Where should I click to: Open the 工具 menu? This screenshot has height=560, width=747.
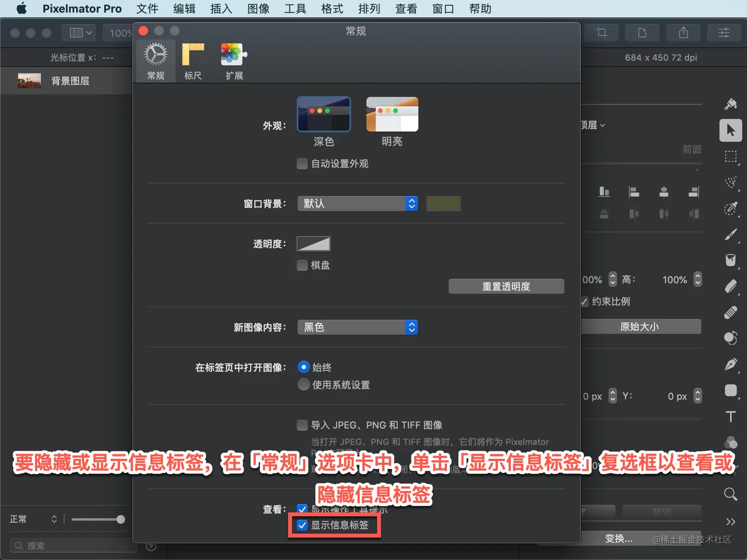pos(295,8)
